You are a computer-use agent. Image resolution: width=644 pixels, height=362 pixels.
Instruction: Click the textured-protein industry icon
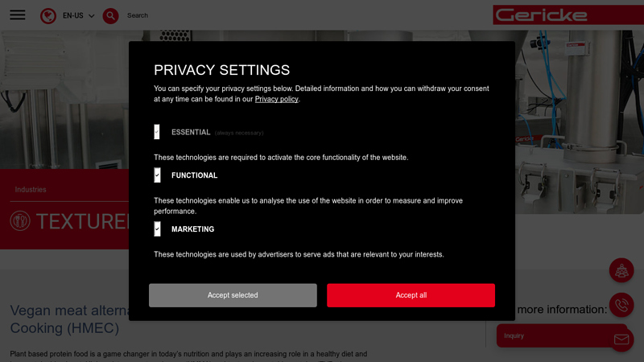[x=20, y=221]
